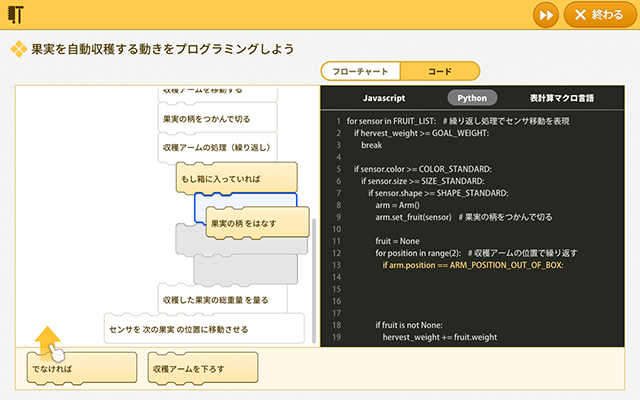Select the Python tab

pos(472,98)
